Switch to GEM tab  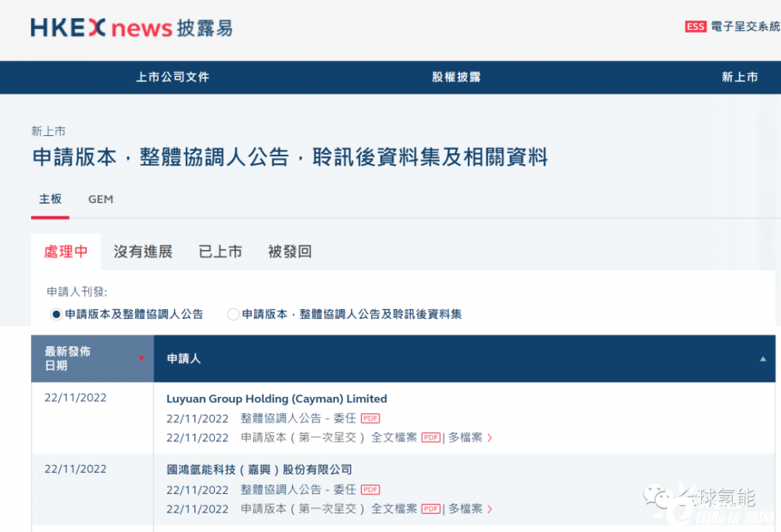tap(101, 199)
